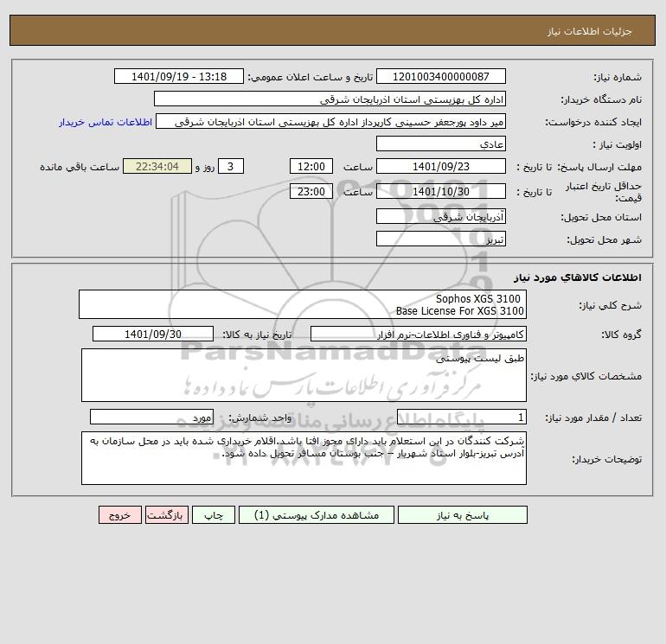
Task: Click the 'تاریخ و ساعت اعلان عمومی:' label
Action: pyautogui.click(x=310, y=77)
